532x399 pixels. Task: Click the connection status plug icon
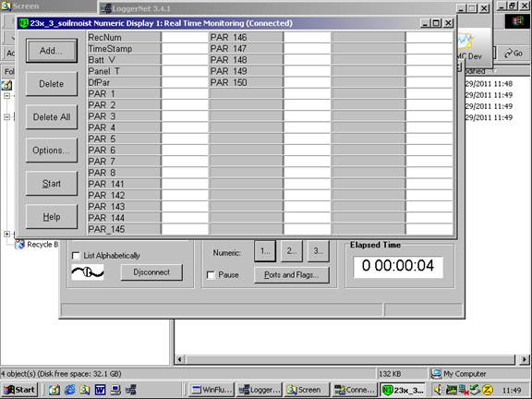[x=88, y=272]
